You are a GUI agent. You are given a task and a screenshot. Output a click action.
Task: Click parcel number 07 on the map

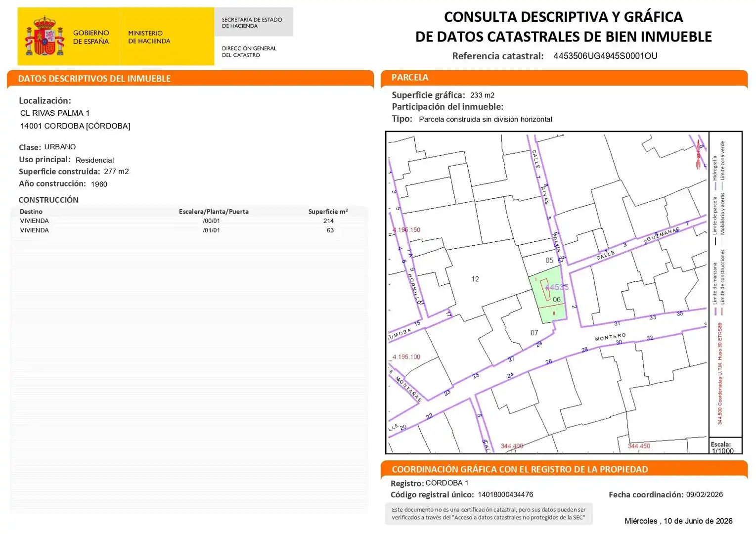click(x=534, y=333)
